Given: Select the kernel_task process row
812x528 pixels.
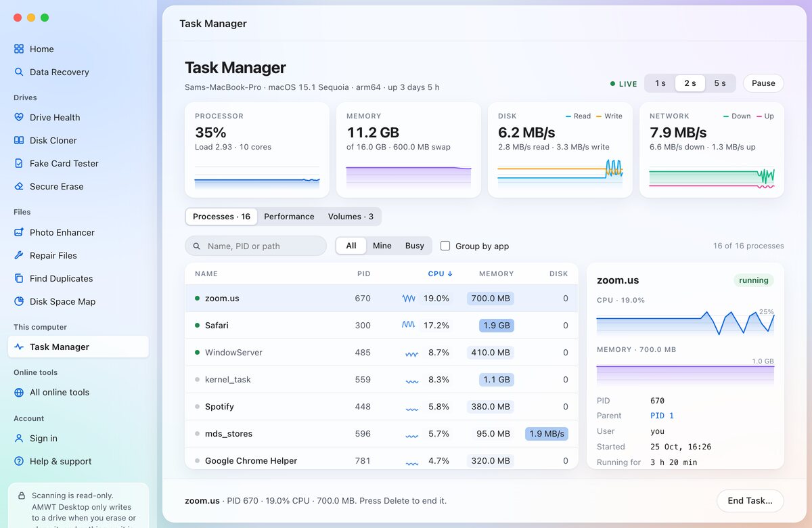Looking at the screenshot, I should point(382,380).
